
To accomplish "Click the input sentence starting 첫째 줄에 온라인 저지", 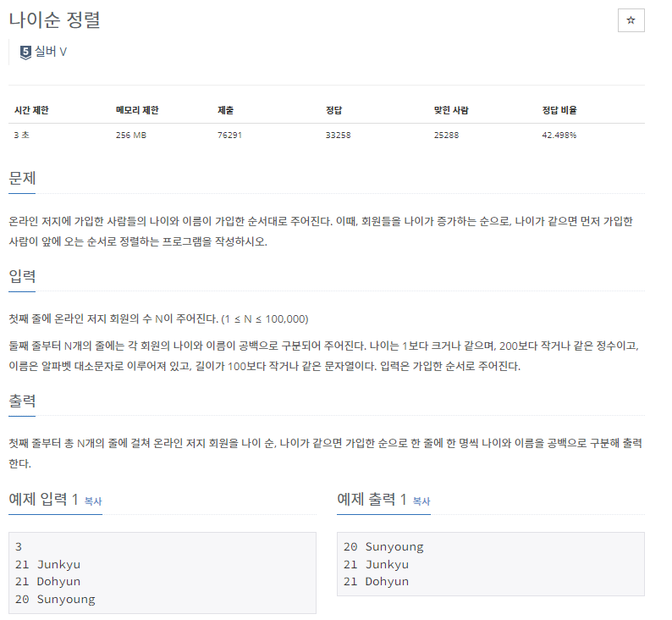I will [x=158, y=319].
